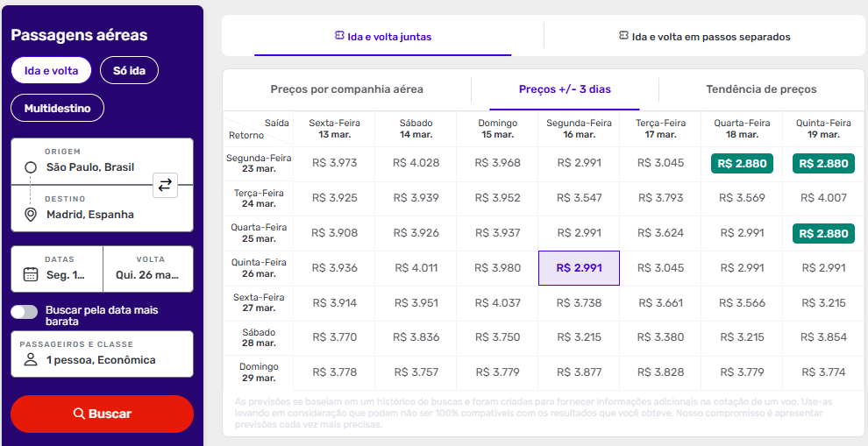Viewport: 868px width, 446px height.
Task: Pick the Multidestino trip option
Action: (x=57, y=109)
